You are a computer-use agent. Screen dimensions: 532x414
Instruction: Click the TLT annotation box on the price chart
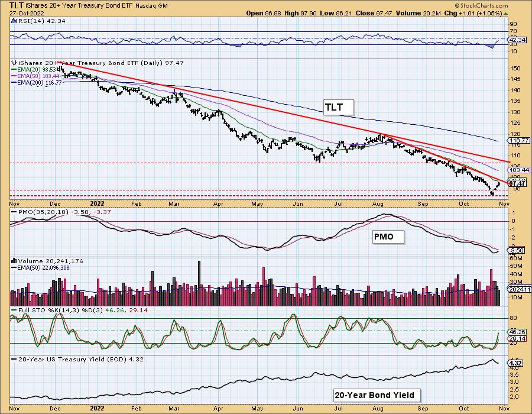pyautogui.click(x=339, y=107)
